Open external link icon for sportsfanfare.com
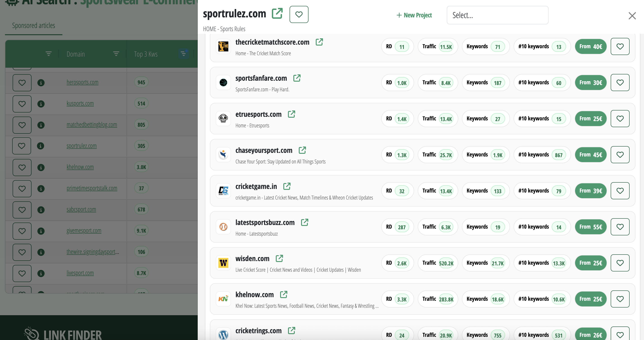This screenshot has height=340, width=644. tap(297, 78)
